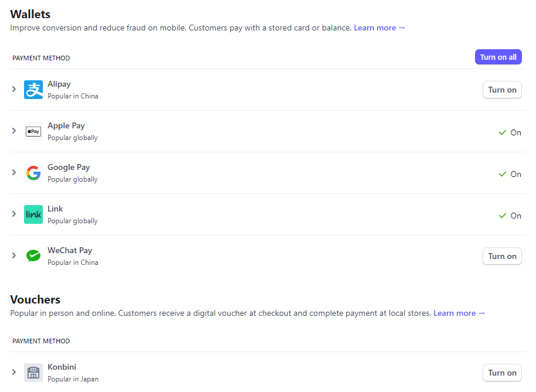Click the Link On status

(510, 216)
